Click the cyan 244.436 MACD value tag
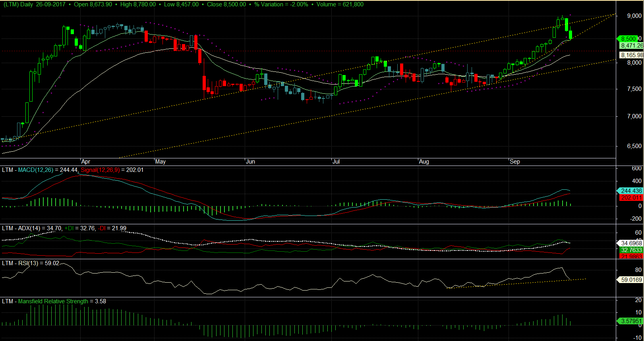 coord(631,191)
